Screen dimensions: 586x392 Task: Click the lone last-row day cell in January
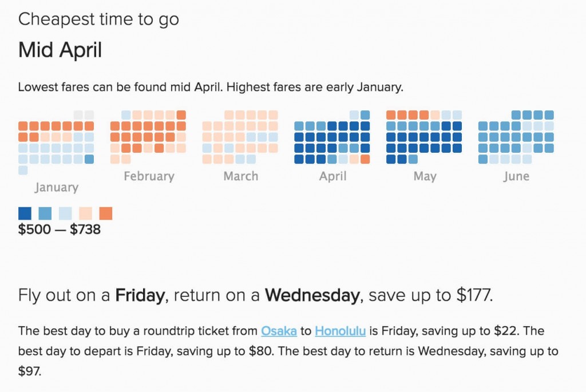[23, 171]
